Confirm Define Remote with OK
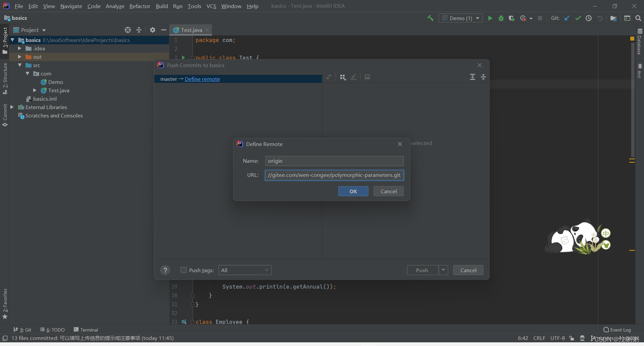This screenshot has height=346, width=644. [x=353, y=191]
